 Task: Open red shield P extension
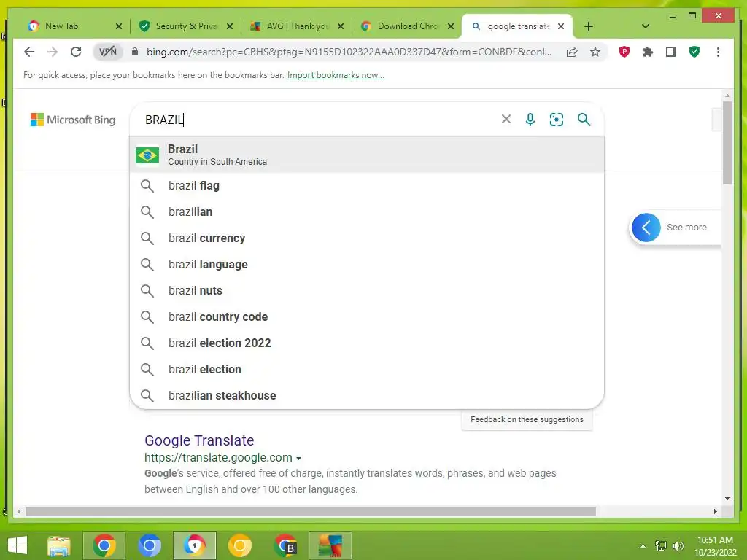pyautogui.click(x=624, y=52)
